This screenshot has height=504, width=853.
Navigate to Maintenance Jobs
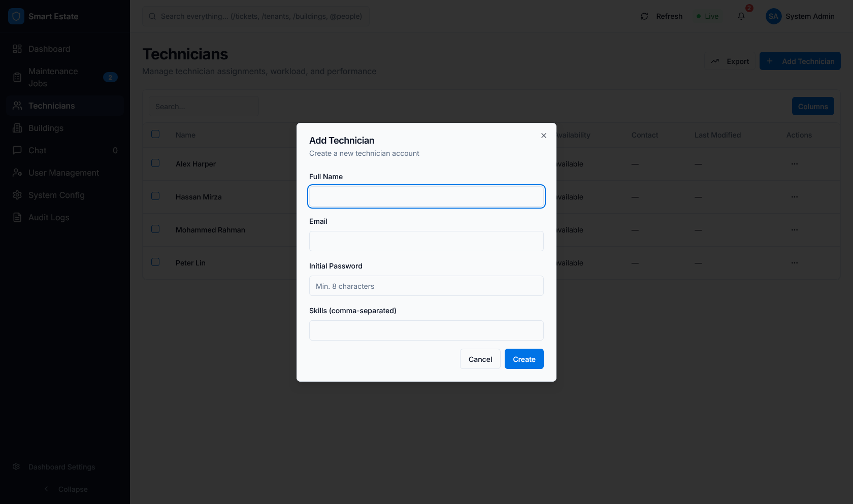click(x=53, y=77)
